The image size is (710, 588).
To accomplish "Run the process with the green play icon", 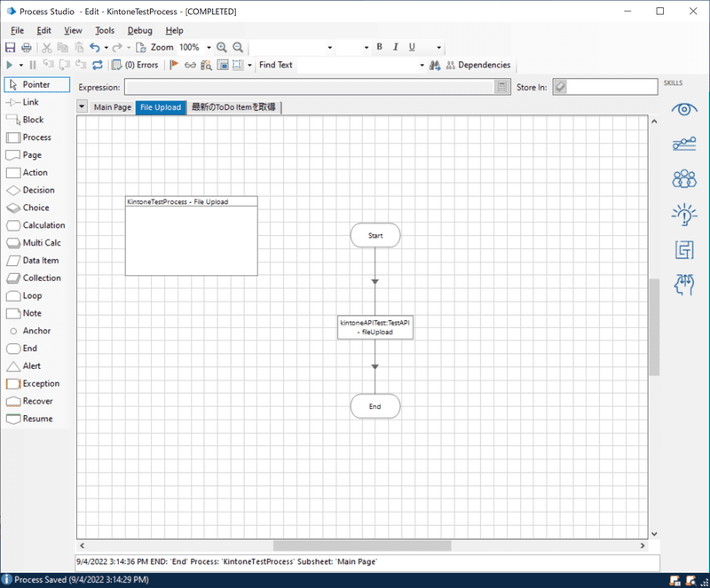I will tap(9, 65).
